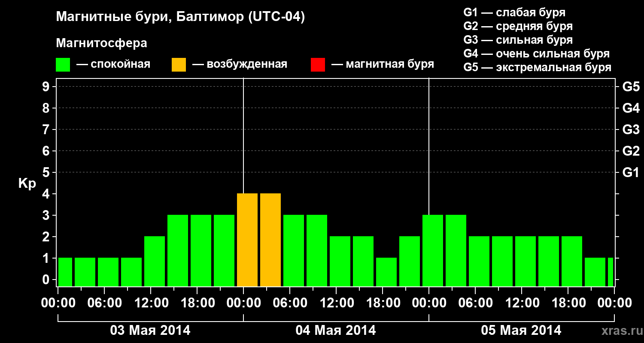Click 'G2 — средняя буря' legend line
The width and height of the screenshot is (644, 343).
pyautogui.click(x=518, y=26)
